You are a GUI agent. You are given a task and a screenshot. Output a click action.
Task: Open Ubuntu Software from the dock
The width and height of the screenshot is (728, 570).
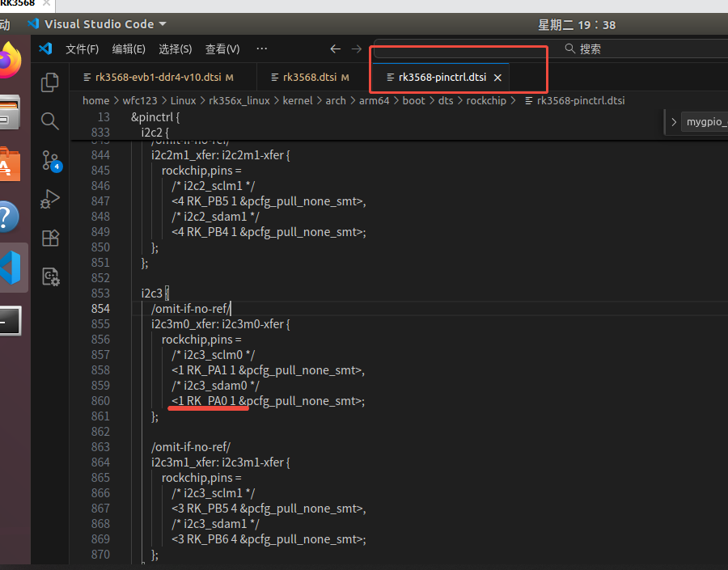(11, 164)
